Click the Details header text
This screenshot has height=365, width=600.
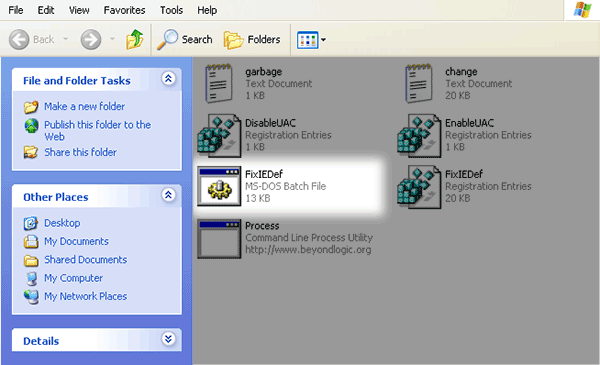(x=41, y=341)
